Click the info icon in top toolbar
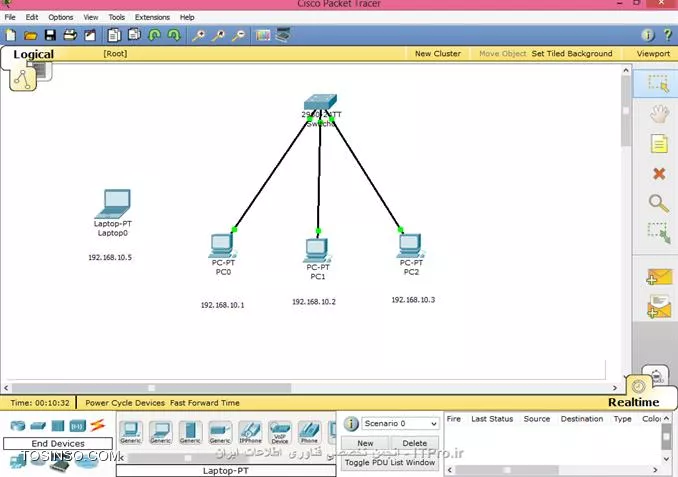 (648, 35)
